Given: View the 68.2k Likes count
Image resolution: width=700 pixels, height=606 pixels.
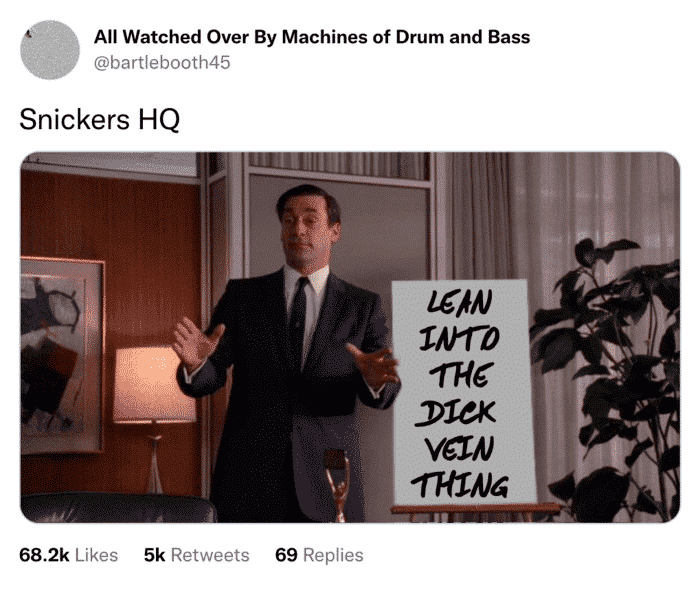Looking at the screenshot, I should pyautogui.click(x=68, y=555).
